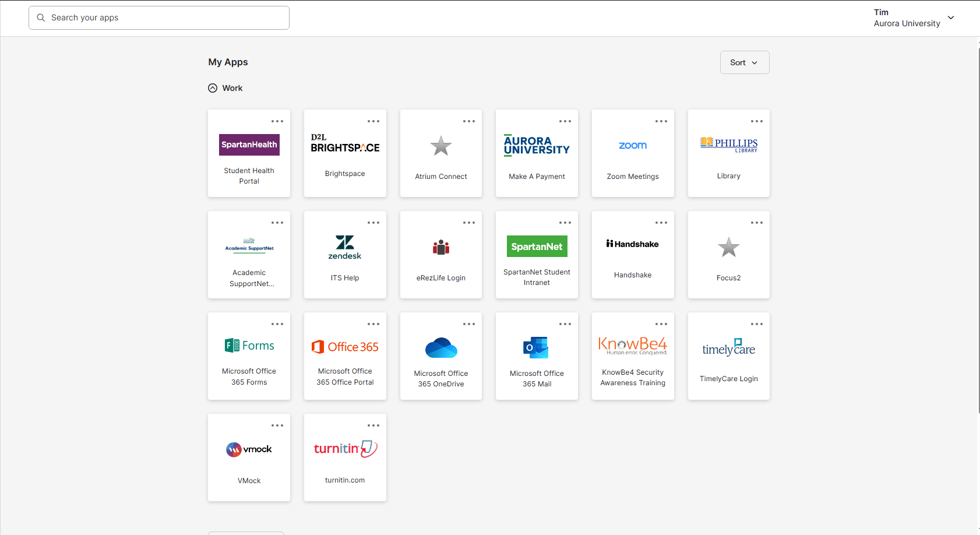Screen dimensions: 980x535
Task: Launch the vmock logo
Action: 249,449
